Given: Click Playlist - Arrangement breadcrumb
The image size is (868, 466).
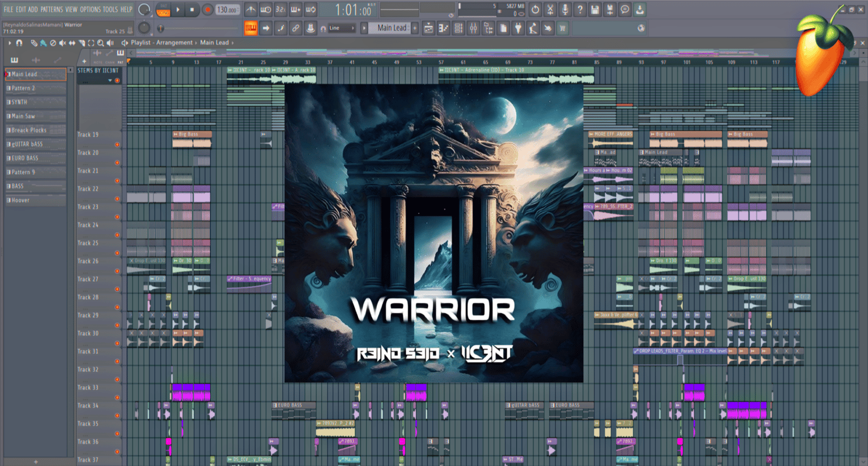Looking at the screenshot, I should point(162,43).
